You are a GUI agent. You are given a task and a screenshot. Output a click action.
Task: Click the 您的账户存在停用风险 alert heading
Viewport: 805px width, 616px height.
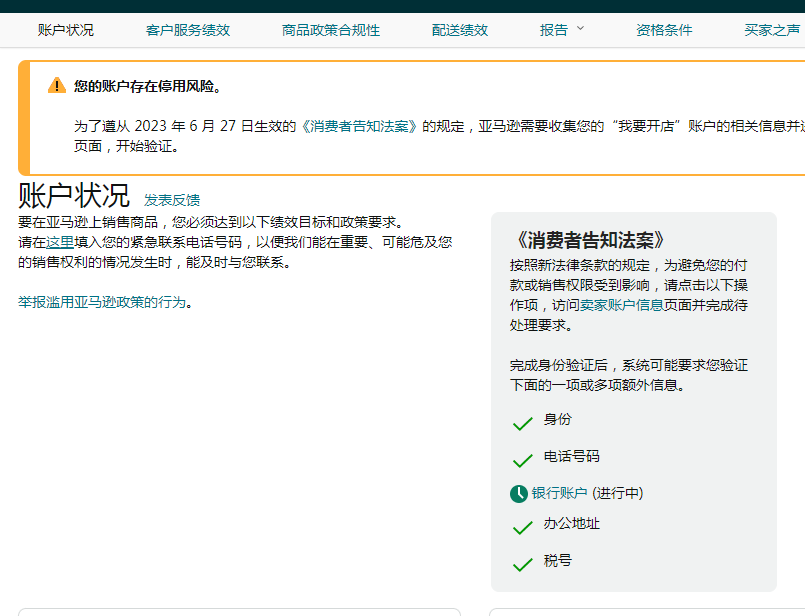pyautogui.click(x=148, y=86)
